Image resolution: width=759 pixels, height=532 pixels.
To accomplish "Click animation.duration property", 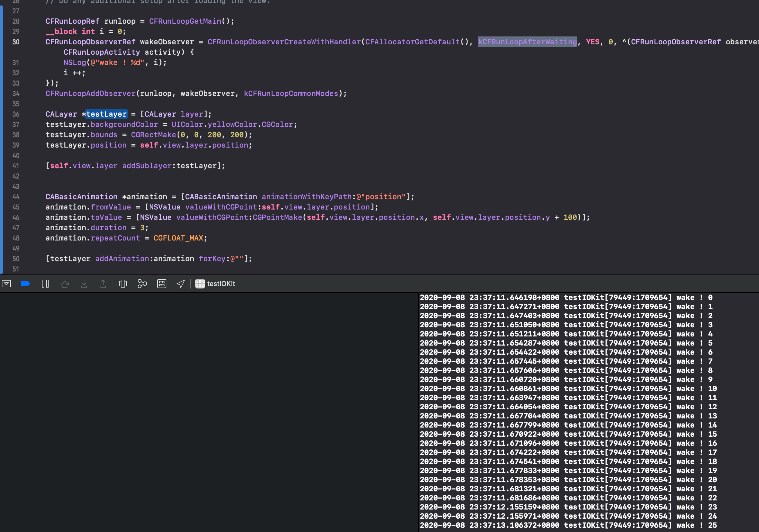I will coord(86,228).
